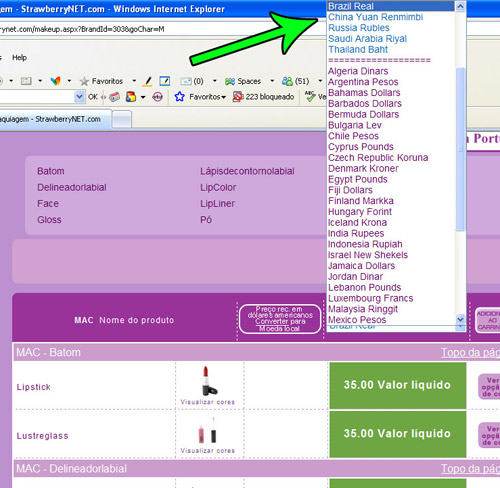
Task: Open the Batom category link
Action: [x=51, y=171]
